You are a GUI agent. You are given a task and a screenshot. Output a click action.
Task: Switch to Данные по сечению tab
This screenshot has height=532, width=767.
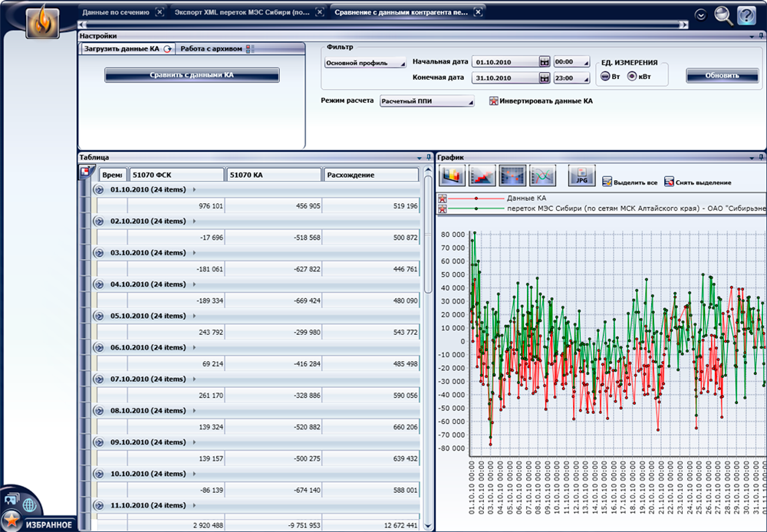point(116,12)
